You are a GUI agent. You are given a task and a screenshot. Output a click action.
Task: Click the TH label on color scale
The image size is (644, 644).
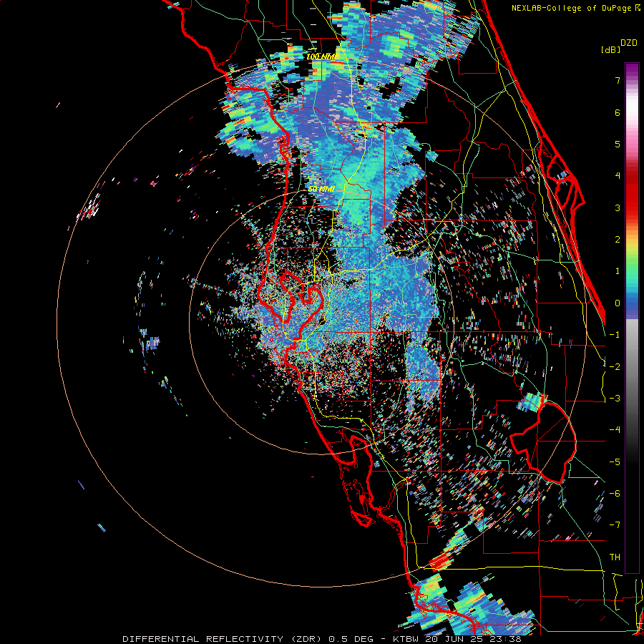(615, 557)
